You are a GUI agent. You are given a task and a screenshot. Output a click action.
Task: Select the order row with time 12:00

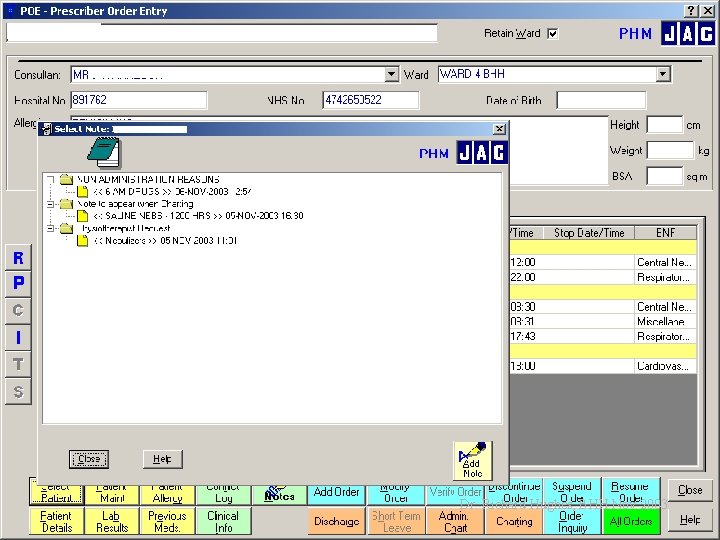603,262
